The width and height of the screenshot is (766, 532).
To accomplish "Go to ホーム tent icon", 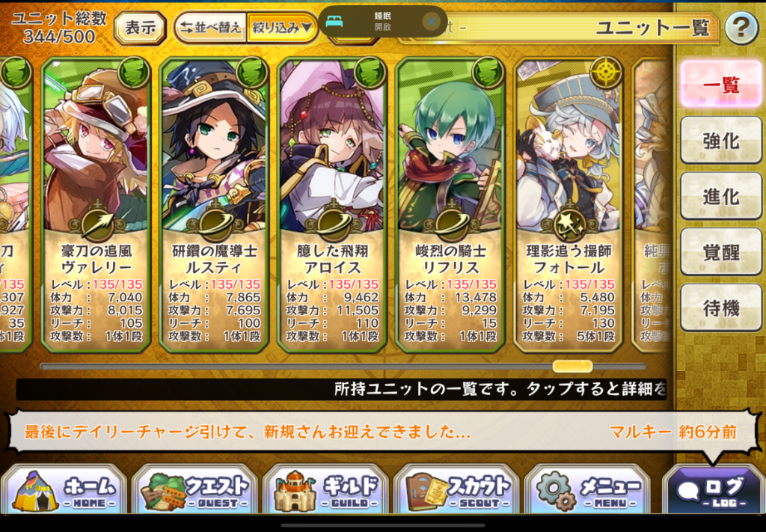I will tap(64, 489).
